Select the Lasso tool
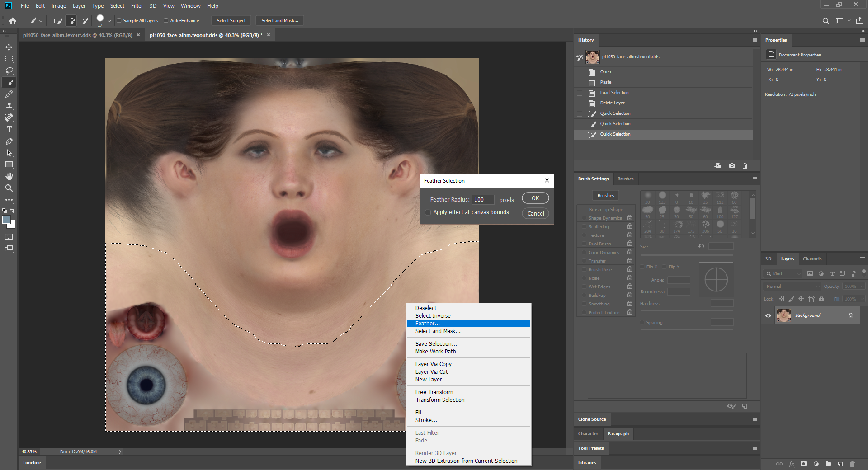Screen dimensions: 868x470 (x=9, y=70)
